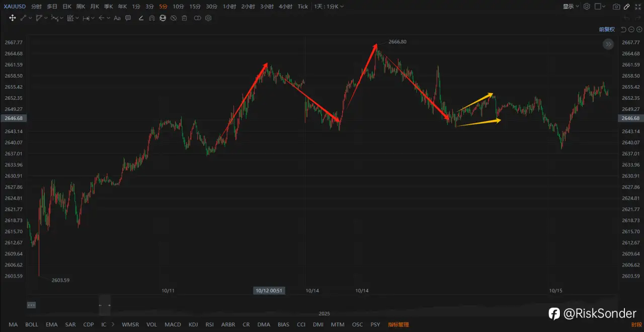Click the XAUUSD symbol name

14,7
